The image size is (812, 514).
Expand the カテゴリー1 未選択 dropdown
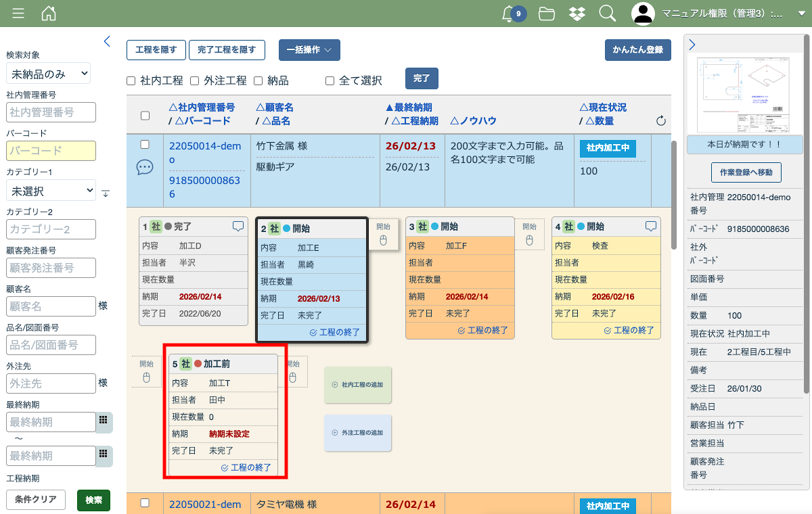point(51,191)
